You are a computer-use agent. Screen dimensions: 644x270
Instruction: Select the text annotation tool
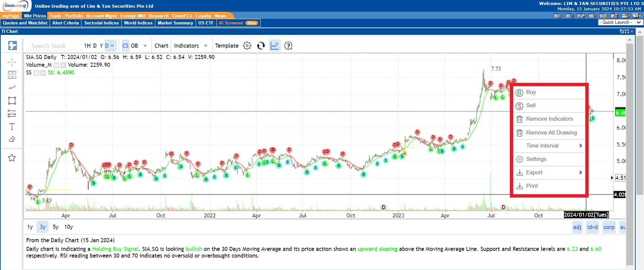12,126
